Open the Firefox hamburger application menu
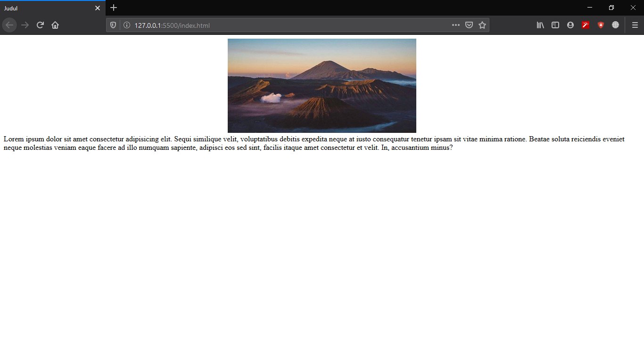The height and width of the screenshot is (343, 644). coord(635,25)
